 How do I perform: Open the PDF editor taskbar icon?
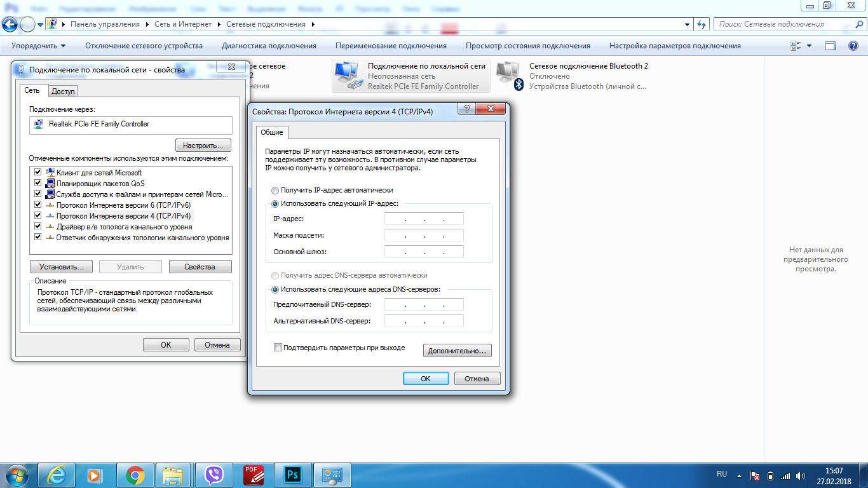click(254, 475)
